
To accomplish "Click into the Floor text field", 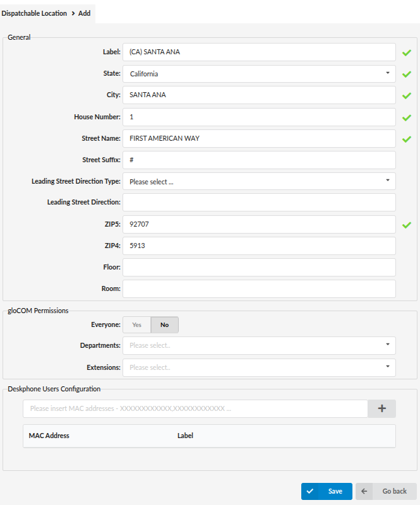I will point(259,268).
